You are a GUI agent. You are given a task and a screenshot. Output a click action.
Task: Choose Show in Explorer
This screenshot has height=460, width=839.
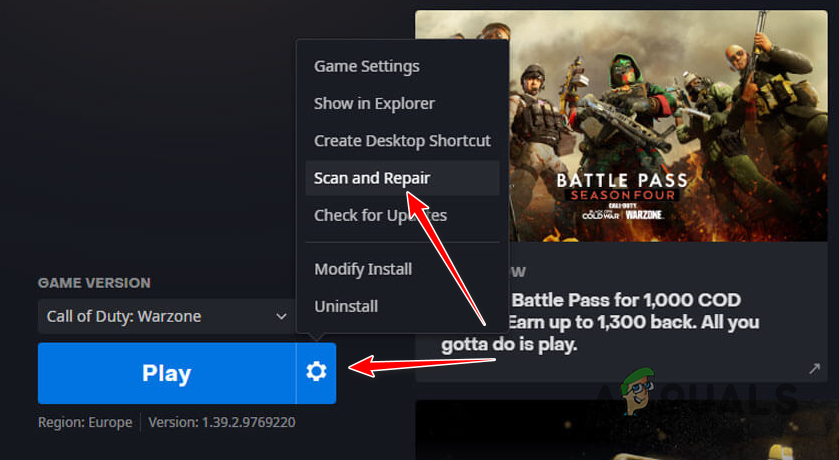[402, 104]
